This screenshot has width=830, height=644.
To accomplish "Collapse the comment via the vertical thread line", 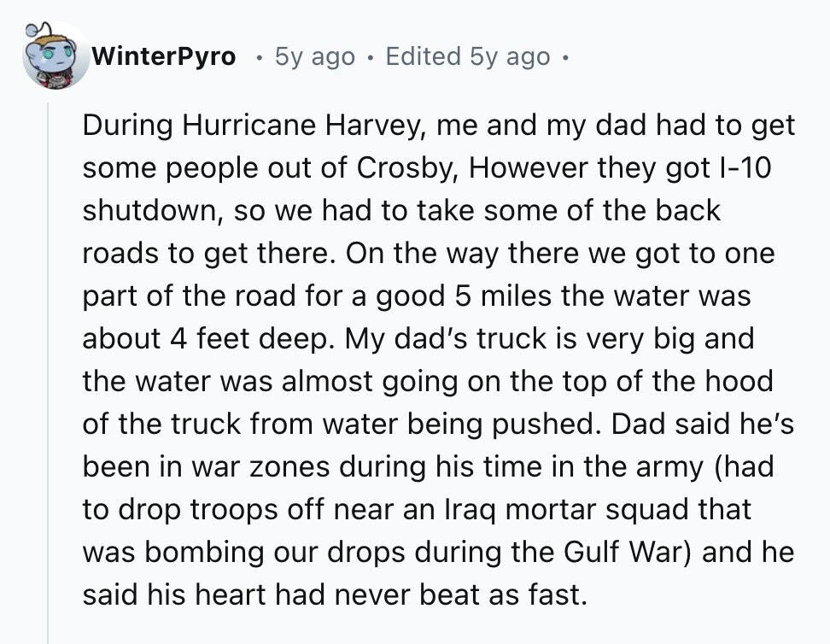I will pyautogui.click(x=48, y=373).
